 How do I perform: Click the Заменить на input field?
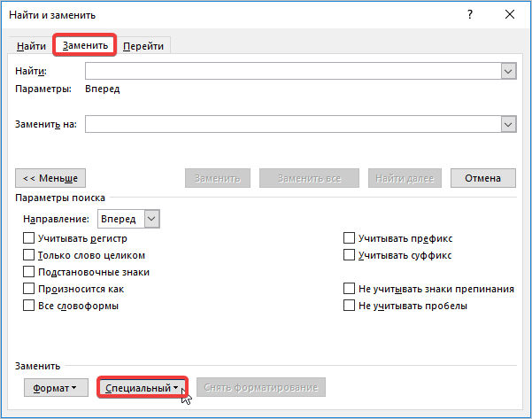click(x=292, y=125)
